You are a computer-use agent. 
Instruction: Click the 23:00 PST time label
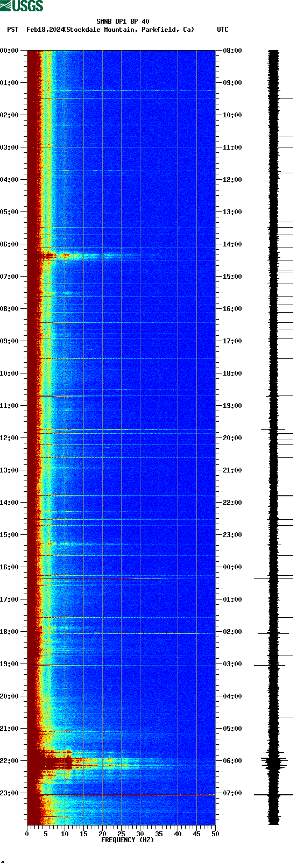pos(9,793)
